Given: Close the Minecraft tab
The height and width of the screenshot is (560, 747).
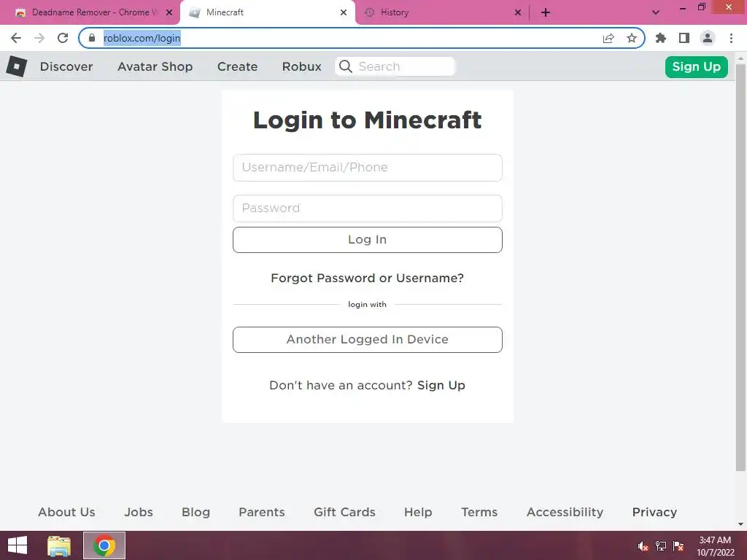Looking at the screenshot, I should (x=344, y=12).
